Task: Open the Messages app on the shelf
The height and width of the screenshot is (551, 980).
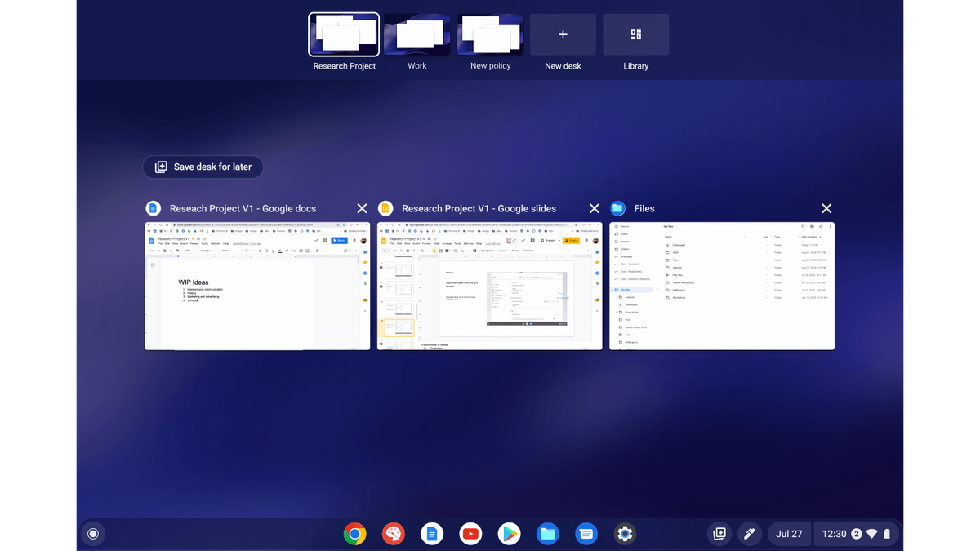Action: (586, 533)
